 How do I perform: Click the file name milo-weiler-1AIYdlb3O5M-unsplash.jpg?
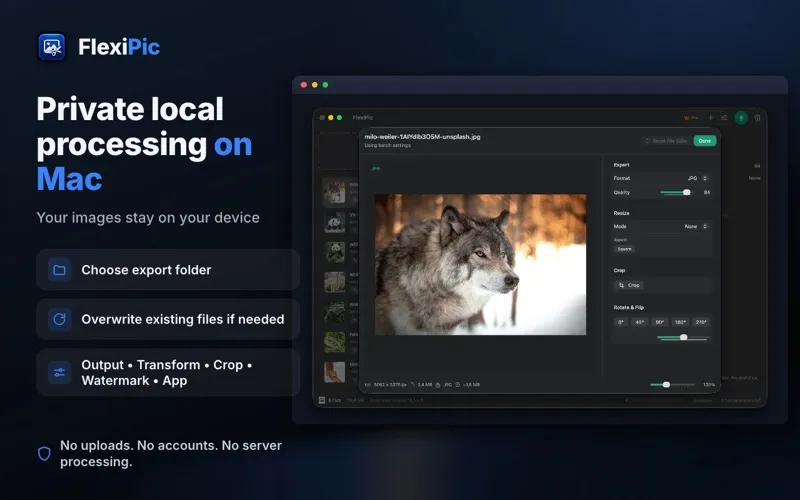click(x=422, y=137)
